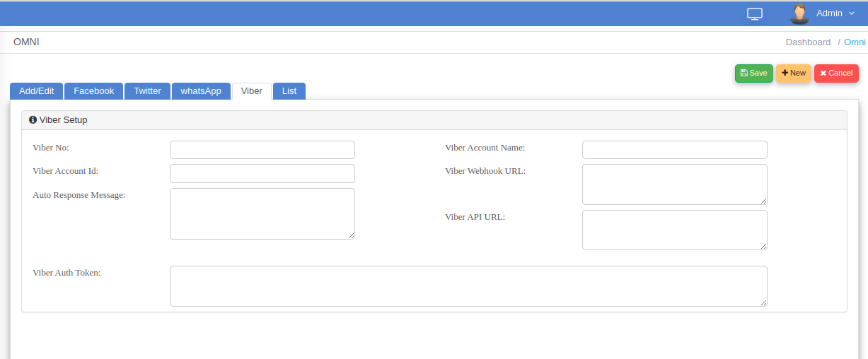868x359 pixels.
Task: Go to the Twitter tab
Action: [147, 91]
